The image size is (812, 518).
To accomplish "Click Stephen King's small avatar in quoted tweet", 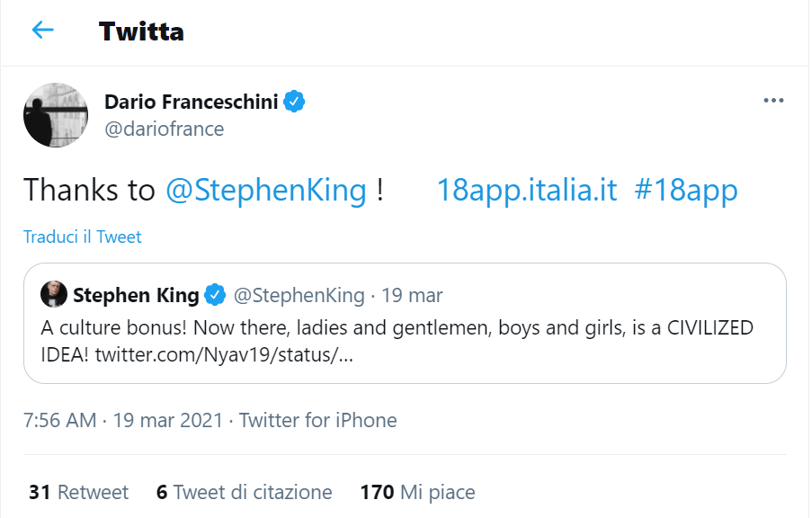I will 53,295.
